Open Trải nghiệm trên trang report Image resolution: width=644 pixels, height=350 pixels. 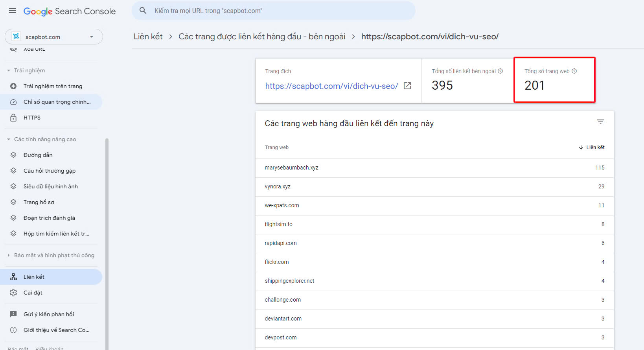tap(51, 86)
